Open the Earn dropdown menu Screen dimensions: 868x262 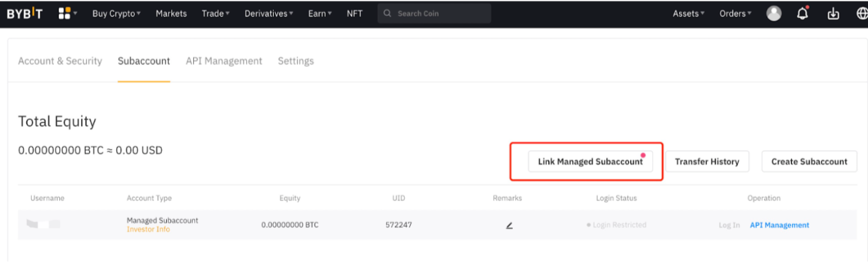[x=320, y=13]
